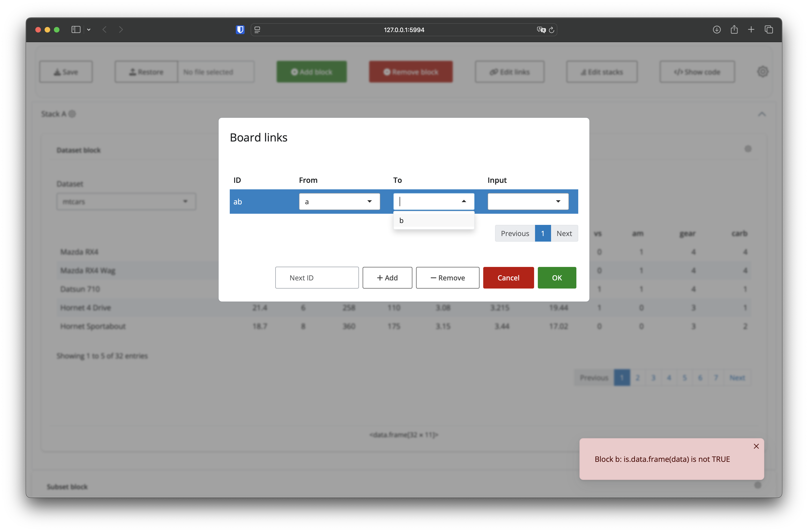Open the Safari downloads icon
808x532 pixels.
click(x=716, y=30)
